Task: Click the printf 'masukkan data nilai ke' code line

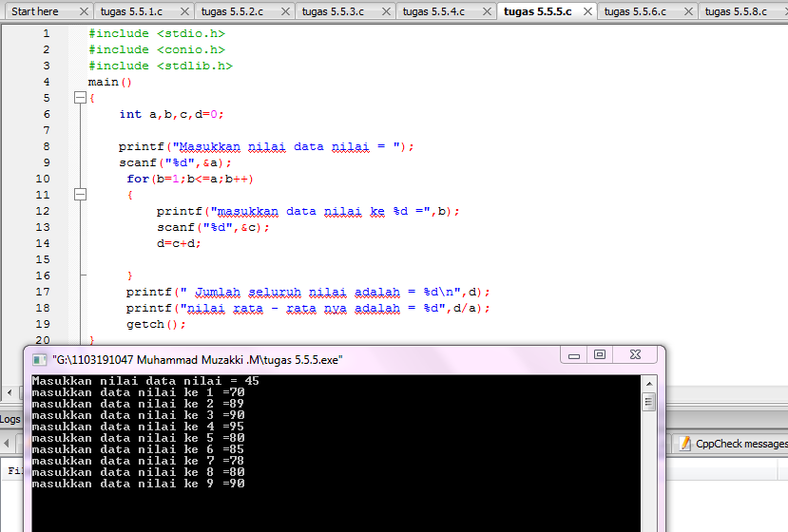Action: 308,211
